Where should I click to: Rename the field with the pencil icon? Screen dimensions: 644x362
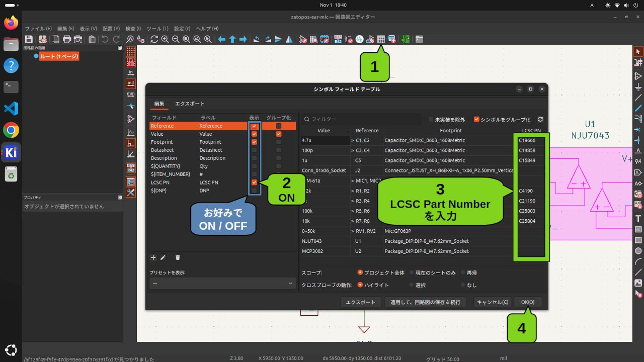(163, 257)
